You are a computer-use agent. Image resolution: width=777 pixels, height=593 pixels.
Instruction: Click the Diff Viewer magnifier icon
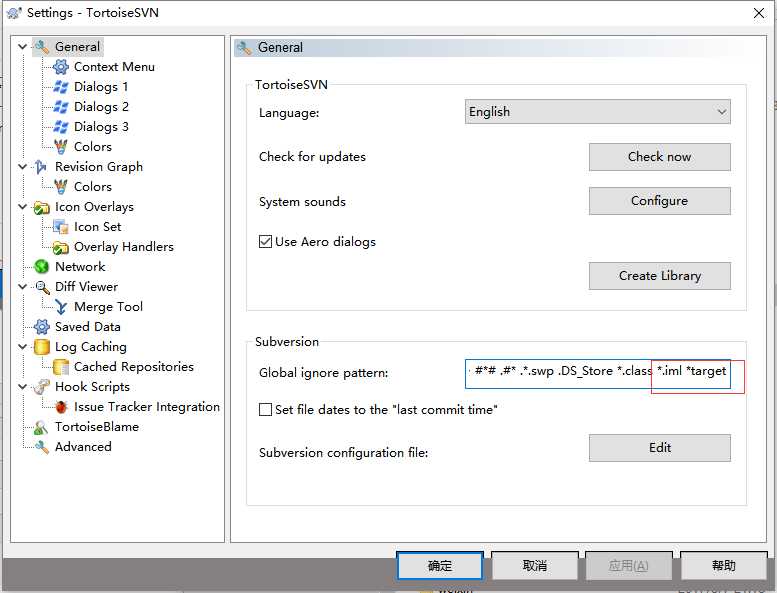click(x=42, y=287)
